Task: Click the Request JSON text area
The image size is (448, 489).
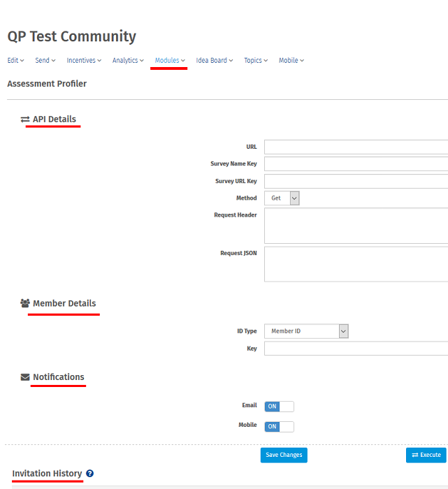Action: click(x=356, y=264)
